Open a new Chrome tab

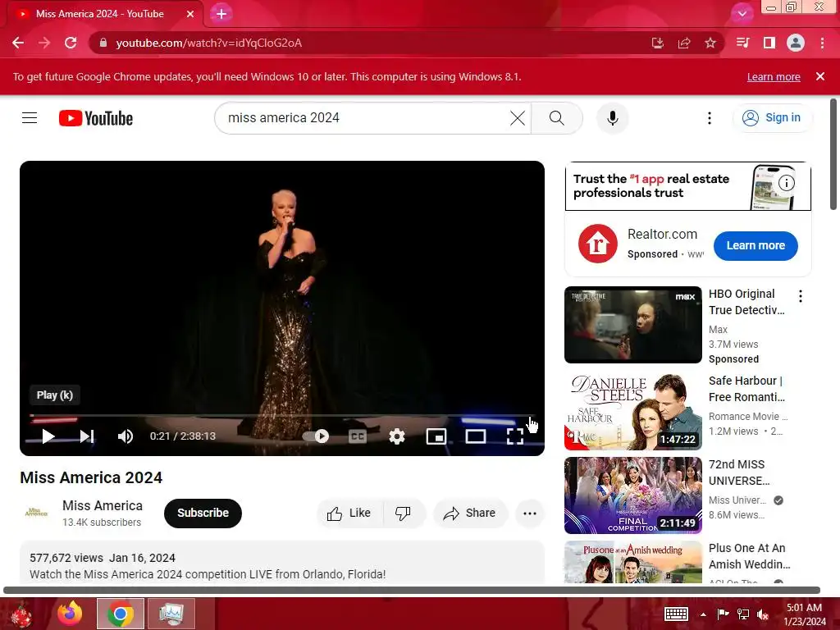point(221,14)
